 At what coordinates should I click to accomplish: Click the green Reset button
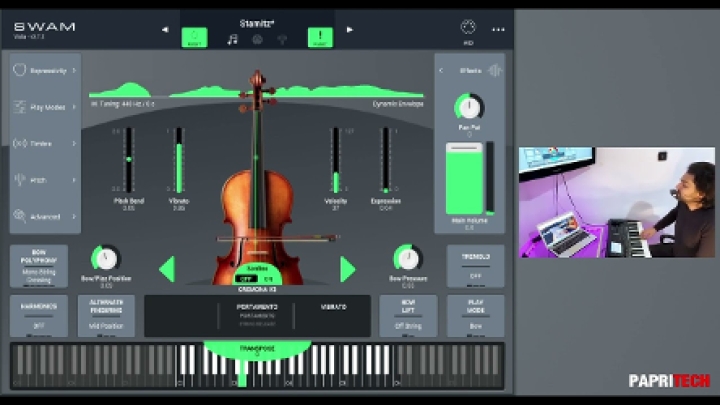point(195,38)
